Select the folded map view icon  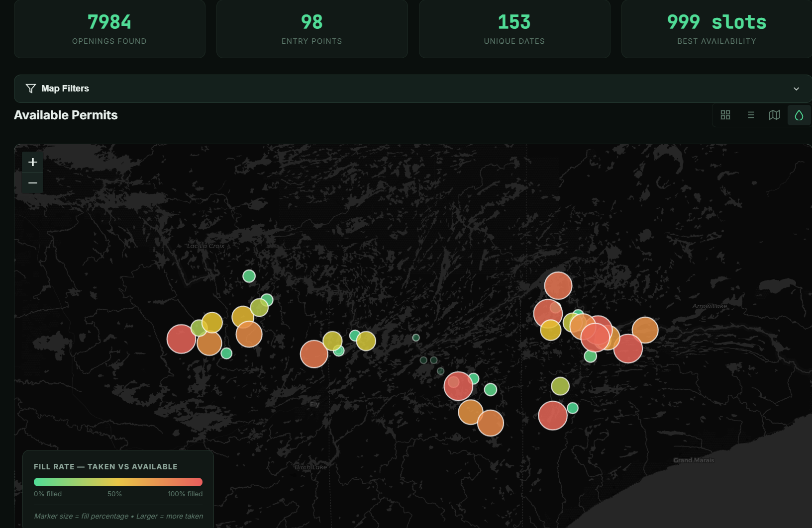coord(774,115)
